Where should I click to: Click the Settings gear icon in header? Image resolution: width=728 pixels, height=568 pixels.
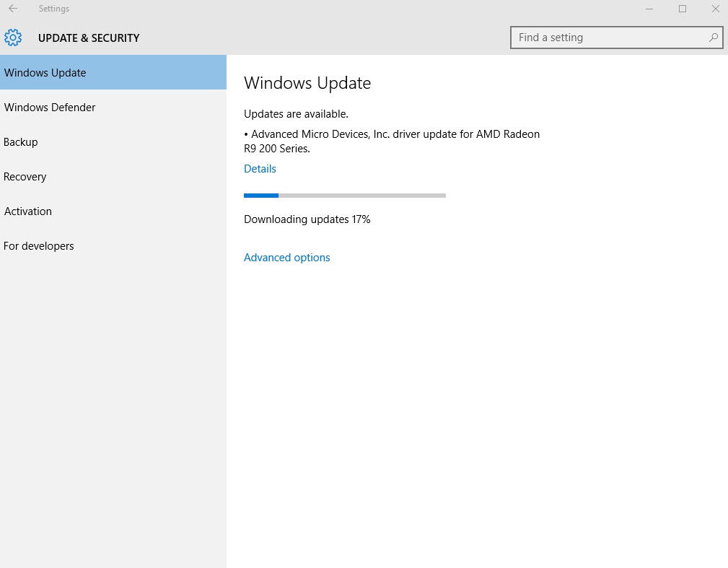12,38
